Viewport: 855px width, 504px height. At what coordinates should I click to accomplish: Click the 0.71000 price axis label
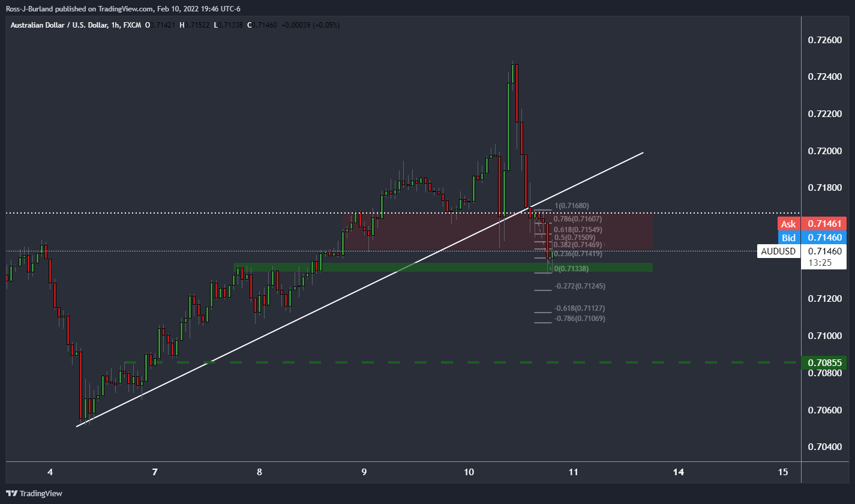click(x=824, y=335)
